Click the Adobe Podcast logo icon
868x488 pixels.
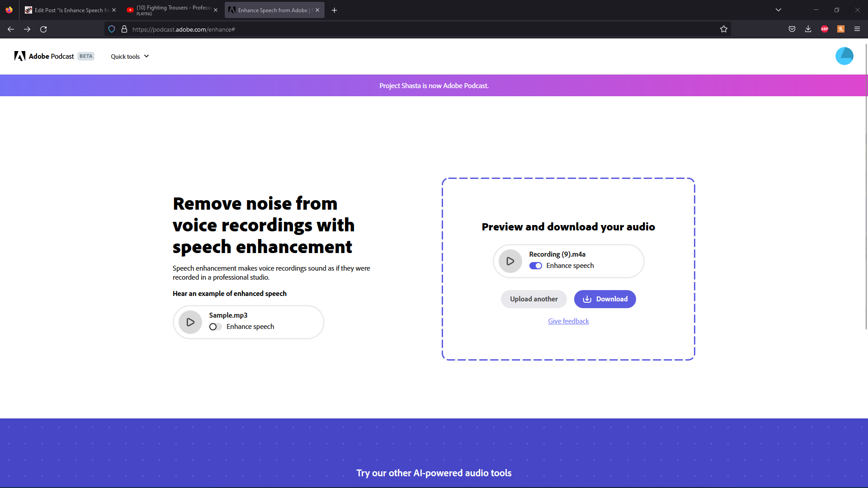pos(19,56)
